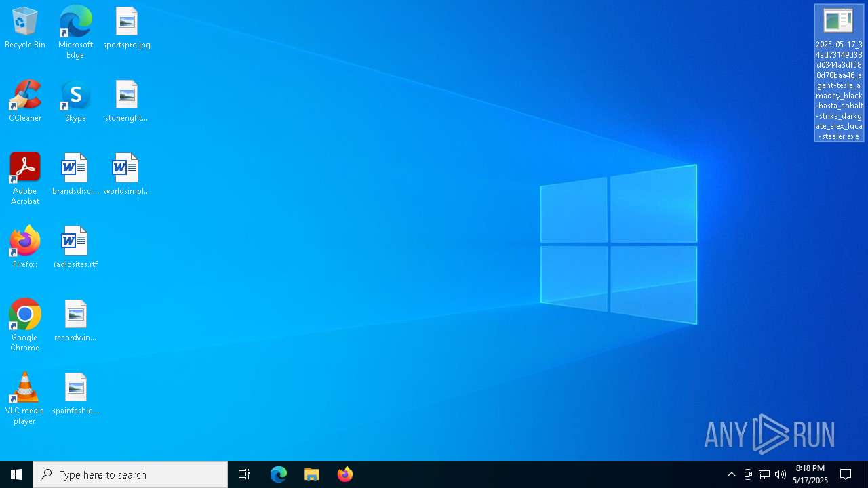Select the Skype desktop shortcut
The height and width of the screenshot is (488, 868).
coord(75,102)
